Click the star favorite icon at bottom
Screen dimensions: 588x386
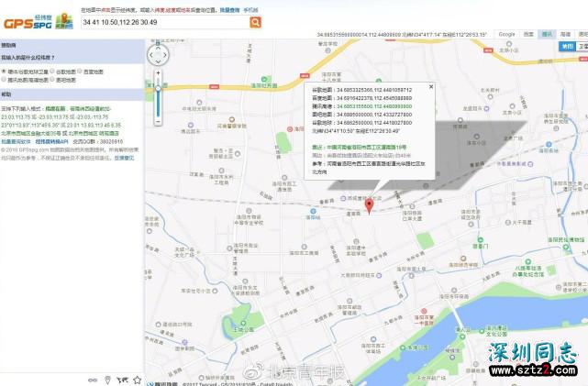coord(138,380)
